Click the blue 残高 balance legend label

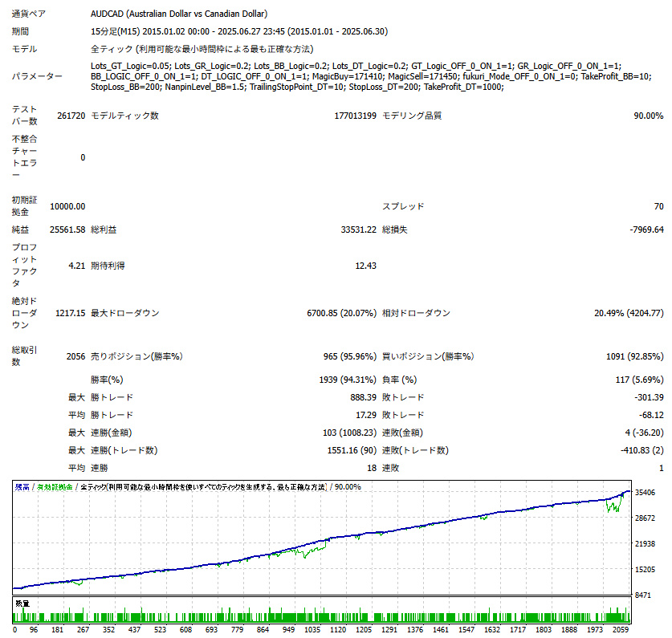(x=22, y=487)
